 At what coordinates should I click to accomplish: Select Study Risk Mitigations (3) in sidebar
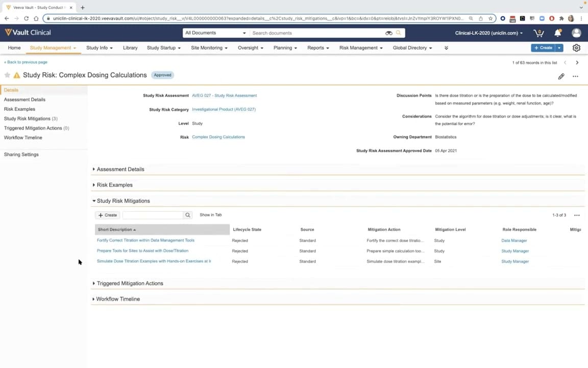(x=31, y=119)
